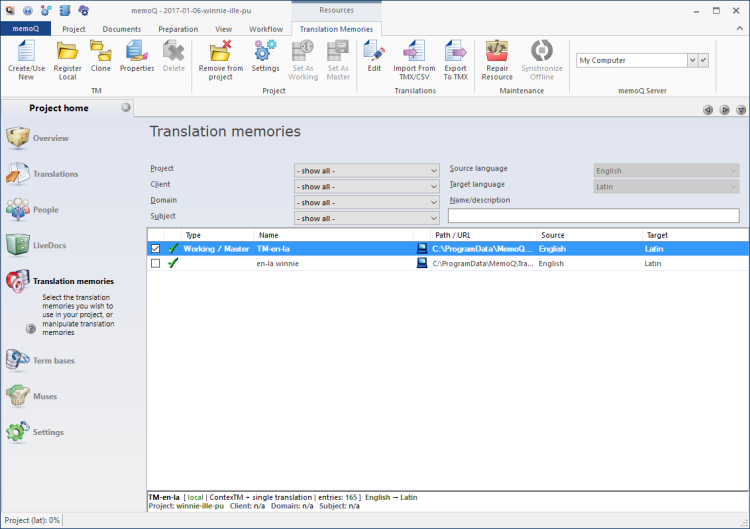Viewport: 750px width, 529px height.
Task: Click Target language Latin dropdown
Action: pos(666,187)
